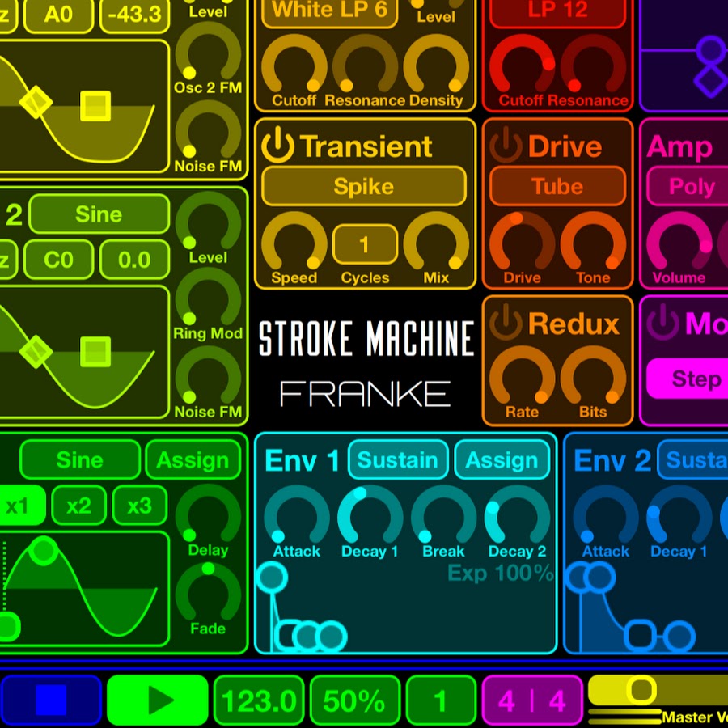The width and height of the screenshot is (728, 728).
Task: Click the LFO Fade knob
Action: 208,594
